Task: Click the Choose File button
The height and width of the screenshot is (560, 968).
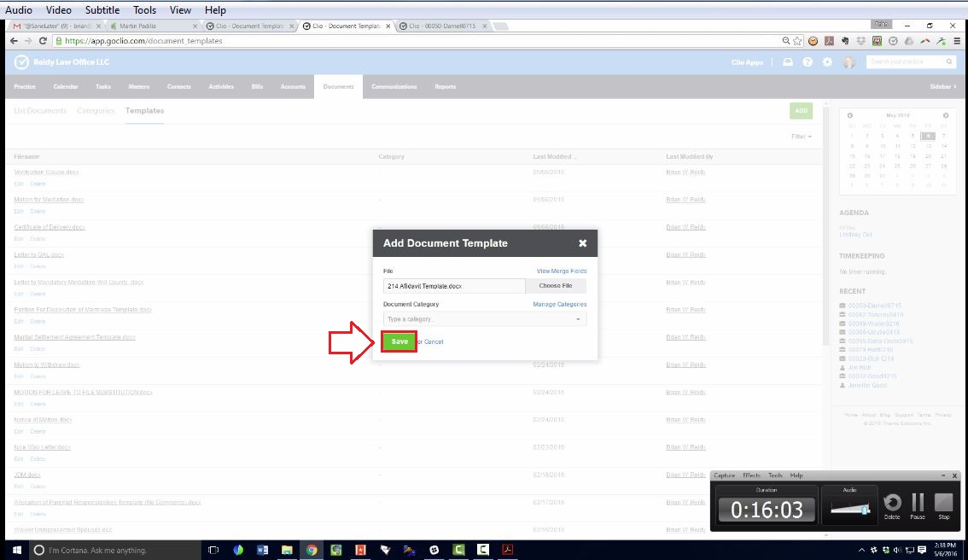Action: click(x=555, y=286)
